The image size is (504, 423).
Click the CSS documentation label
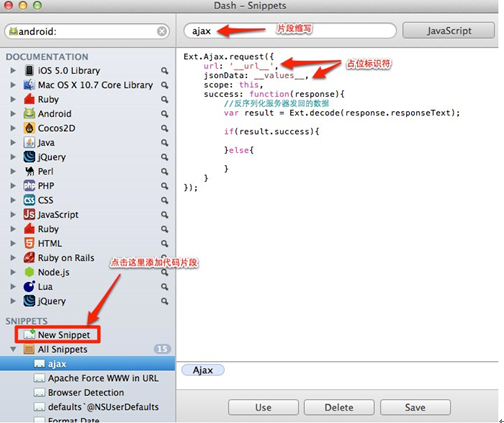point(45,200)
